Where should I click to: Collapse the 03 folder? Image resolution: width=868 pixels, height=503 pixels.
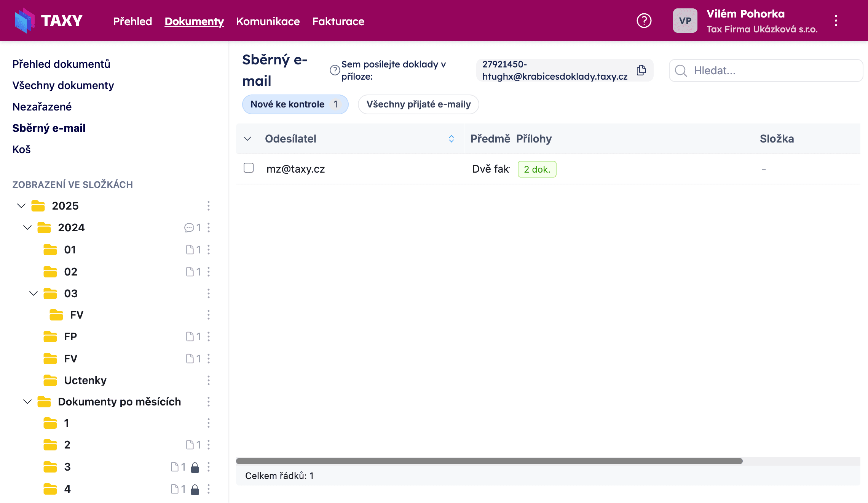[34, 293]
